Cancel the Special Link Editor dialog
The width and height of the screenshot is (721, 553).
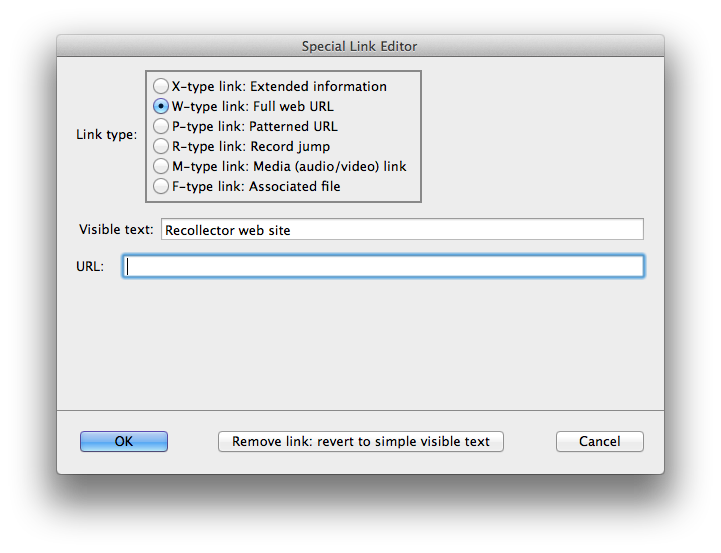600,441
